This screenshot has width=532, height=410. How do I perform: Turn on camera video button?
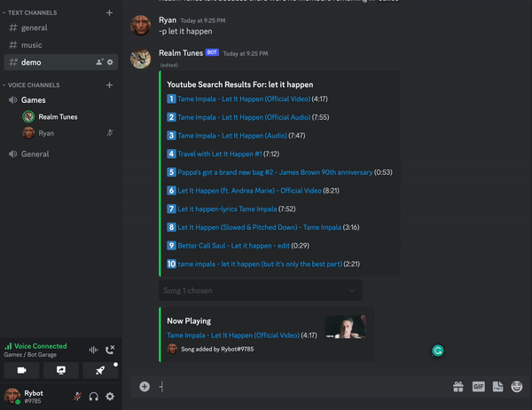[21, 370]
